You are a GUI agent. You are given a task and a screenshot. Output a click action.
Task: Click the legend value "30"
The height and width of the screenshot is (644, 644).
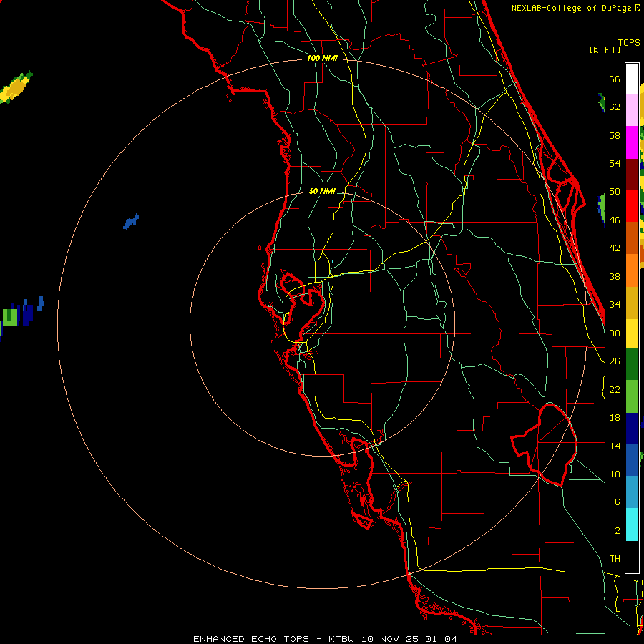pyautogui.click(x=615, y=333)
